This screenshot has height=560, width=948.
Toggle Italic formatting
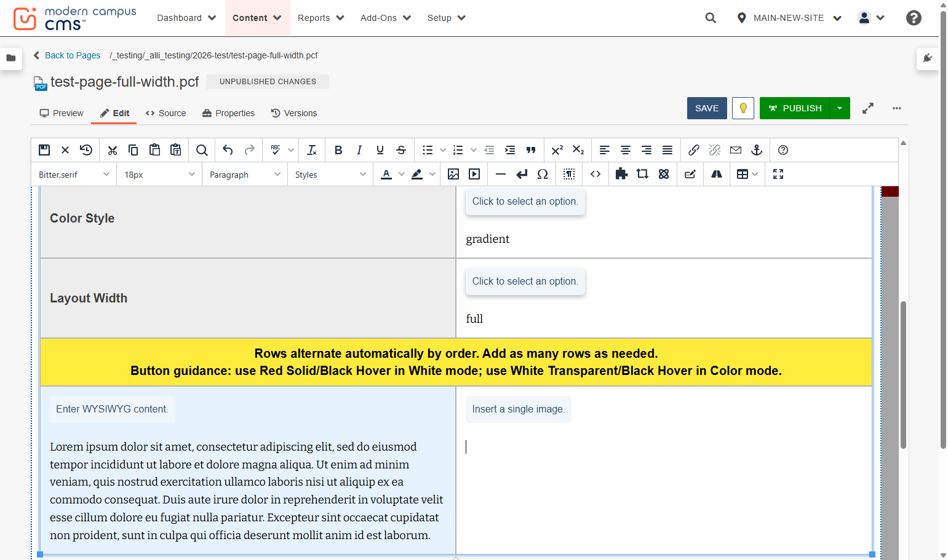(x=359, y=150)
